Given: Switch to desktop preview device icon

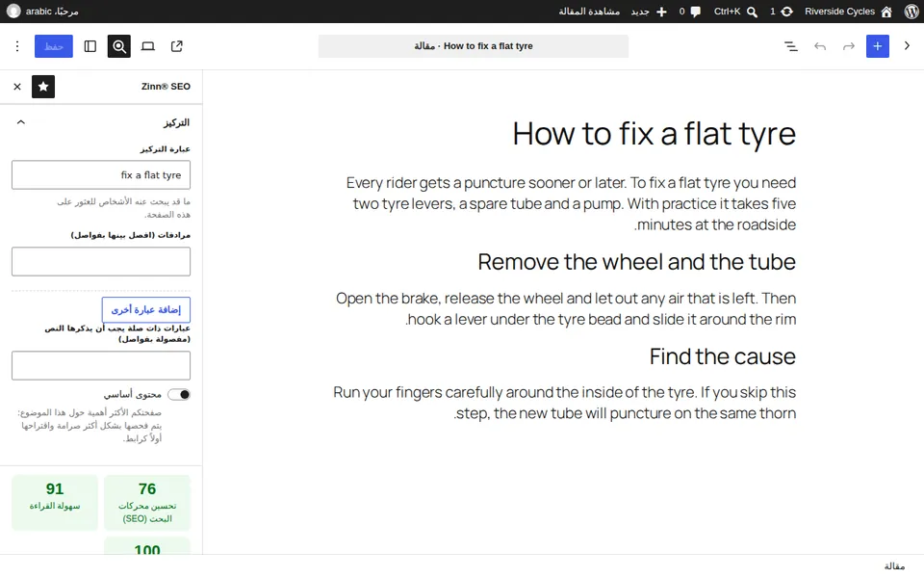Looking at the screenshot, I should click(148, 46).
